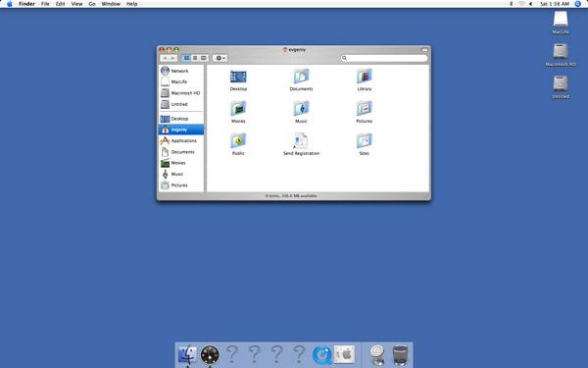
Task: Open the Action gear dropdown menu
Action: [220, 58]
